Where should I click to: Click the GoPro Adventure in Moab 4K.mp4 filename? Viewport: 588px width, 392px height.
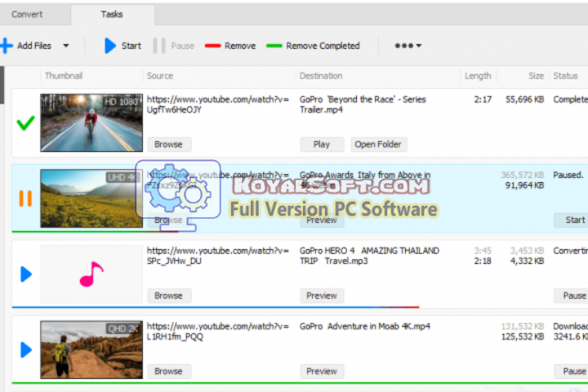(x=365, y=327)
